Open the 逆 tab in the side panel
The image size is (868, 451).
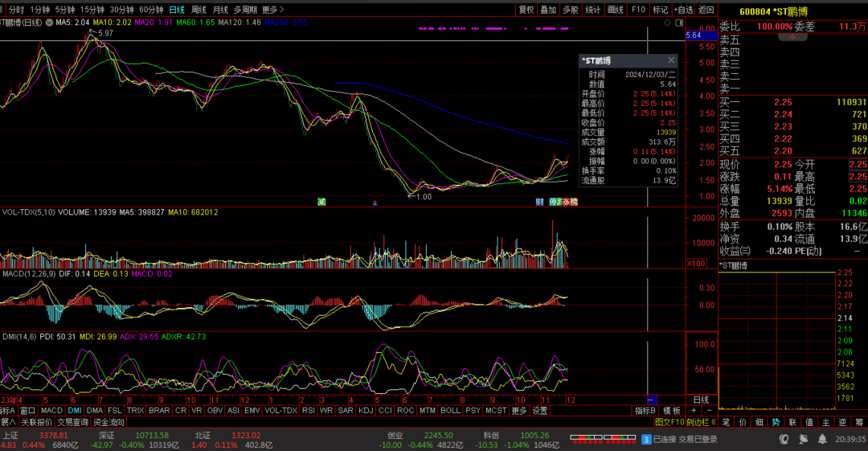[x=842, y=422]
